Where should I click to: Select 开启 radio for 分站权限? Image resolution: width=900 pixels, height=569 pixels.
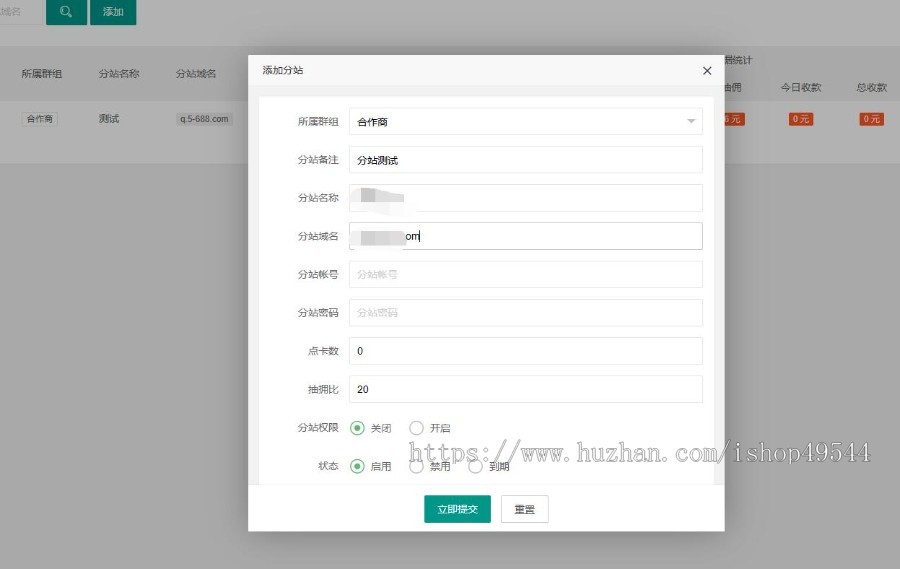click(x=416, y=428)
